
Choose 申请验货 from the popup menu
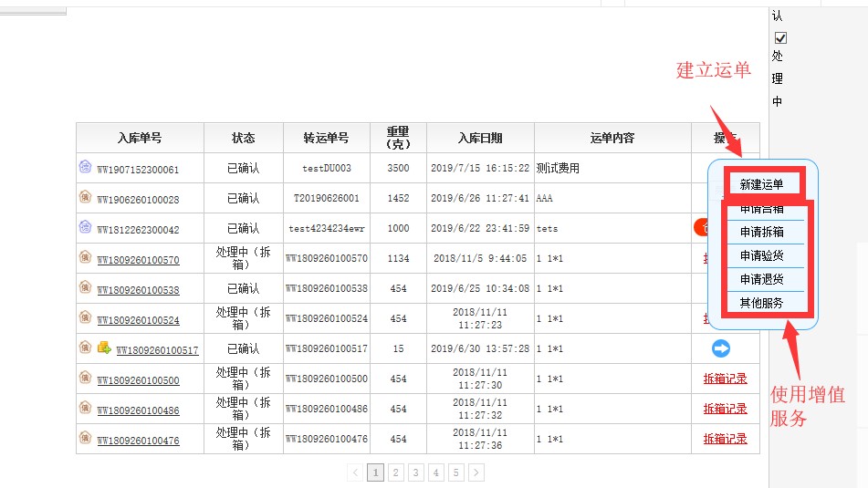[762, 255]
